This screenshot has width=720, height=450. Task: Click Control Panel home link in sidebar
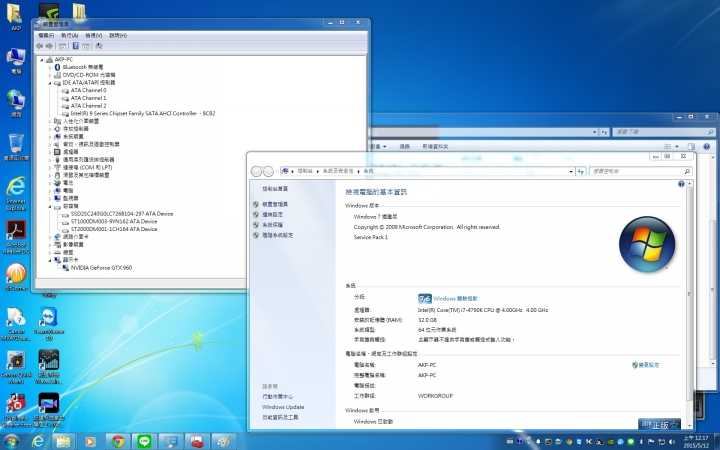(x=275, y=189)
